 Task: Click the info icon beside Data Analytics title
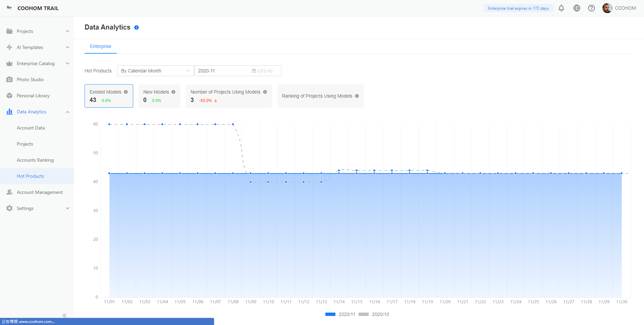click(x=137, y=28)
